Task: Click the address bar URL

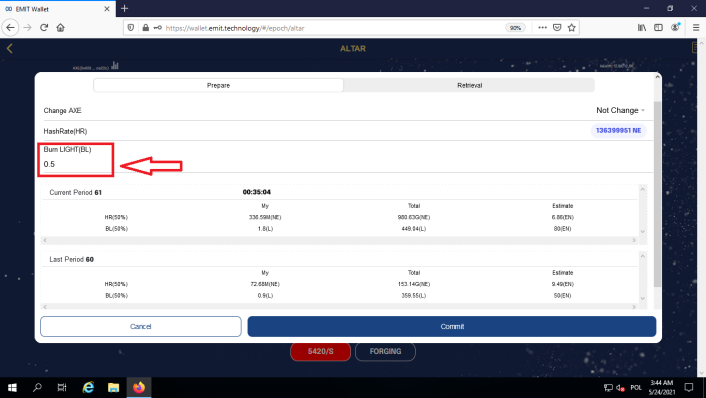Action: 235,28
